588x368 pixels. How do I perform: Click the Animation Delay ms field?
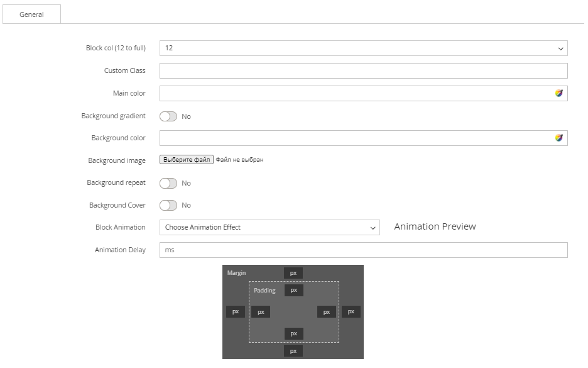coord(363,250)
